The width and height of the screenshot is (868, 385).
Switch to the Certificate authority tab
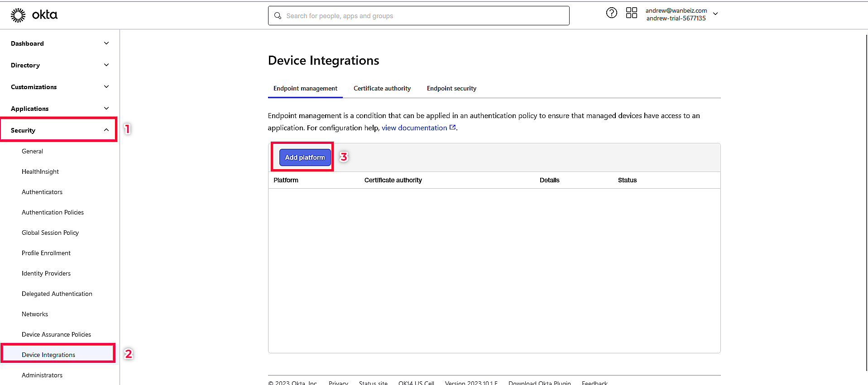tap(382, 89)
